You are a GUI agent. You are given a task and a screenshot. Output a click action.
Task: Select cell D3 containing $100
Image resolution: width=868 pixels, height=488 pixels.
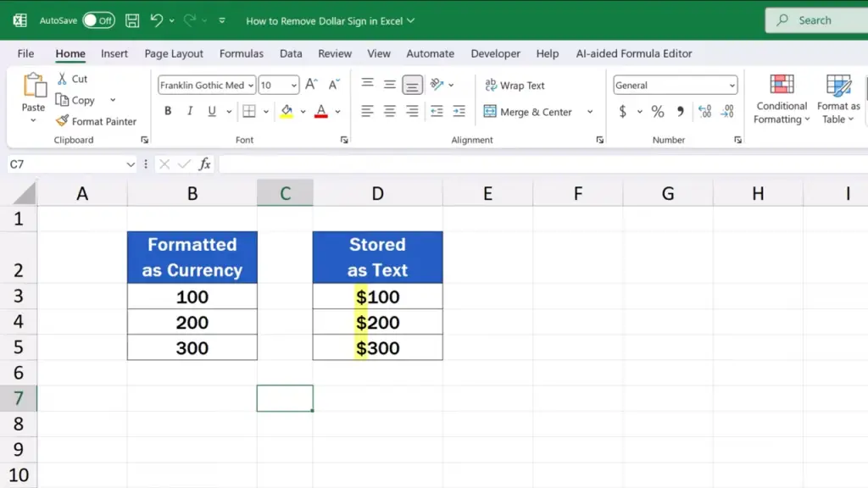coord(377,297)
